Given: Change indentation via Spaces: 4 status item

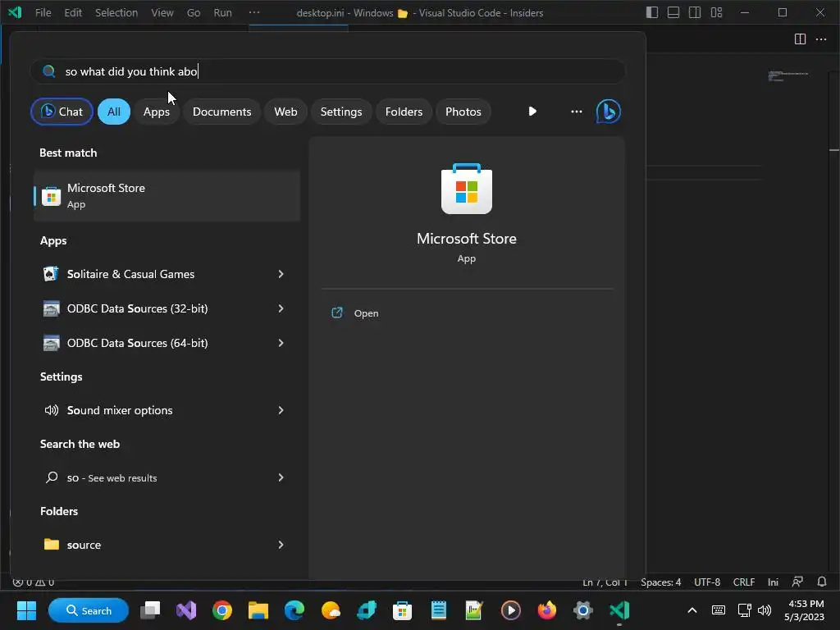Looking at the screenshot, I should point(660,582).
